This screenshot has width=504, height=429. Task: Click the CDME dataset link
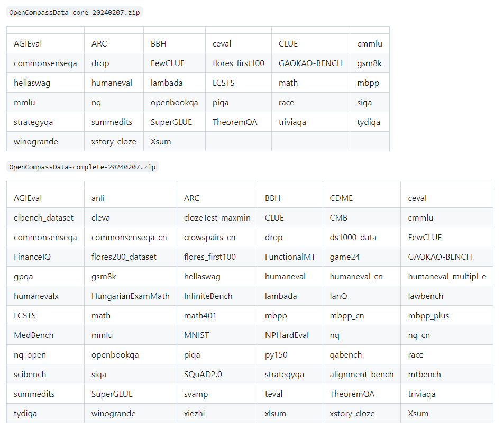point(341,198)
